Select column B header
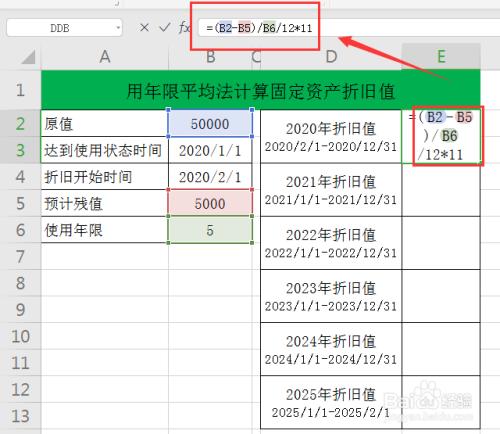 click(x=210, y=57)
